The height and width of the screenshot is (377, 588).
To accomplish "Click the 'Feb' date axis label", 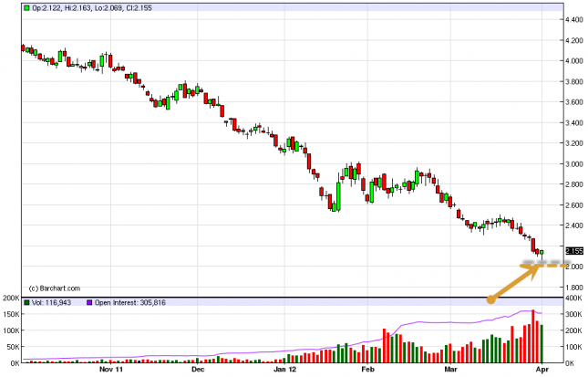I will coord(368,370).
